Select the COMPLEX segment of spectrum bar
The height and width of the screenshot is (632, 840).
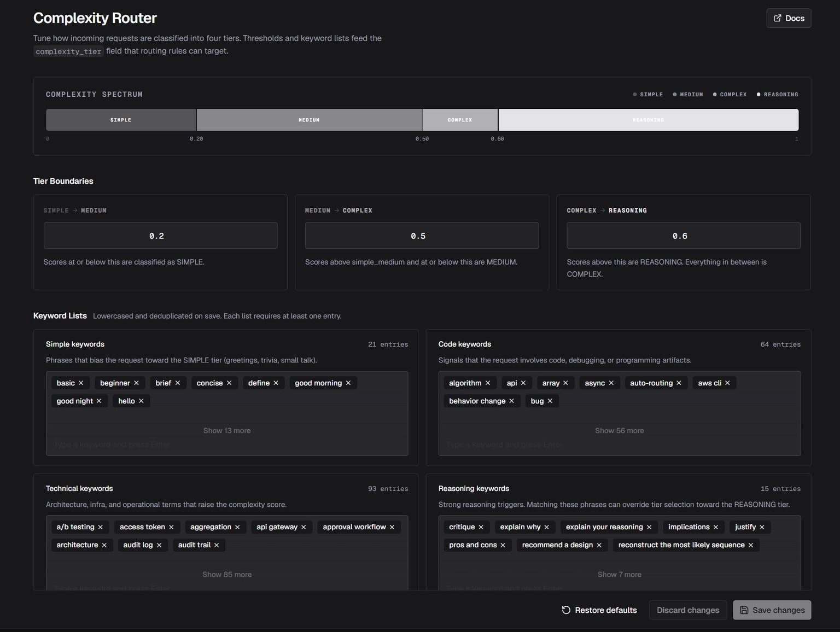click(x=460, y=120)
